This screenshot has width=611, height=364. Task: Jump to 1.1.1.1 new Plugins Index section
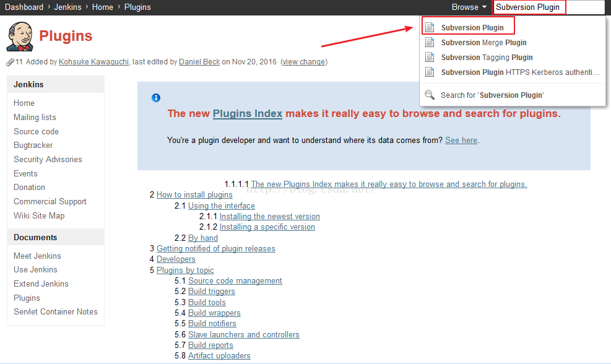pos(389,184)
